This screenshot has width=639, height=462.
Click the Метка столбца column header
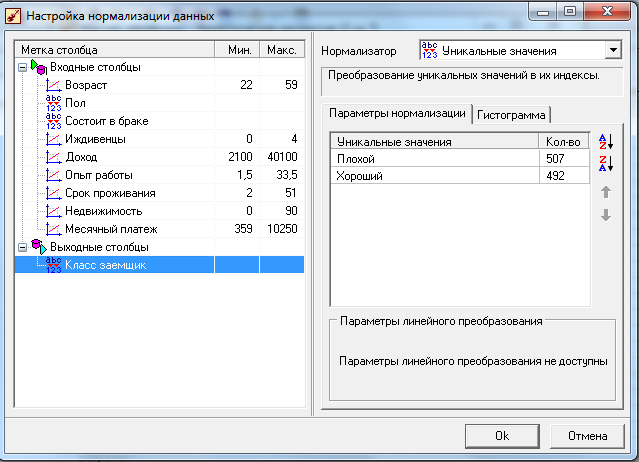115,50
